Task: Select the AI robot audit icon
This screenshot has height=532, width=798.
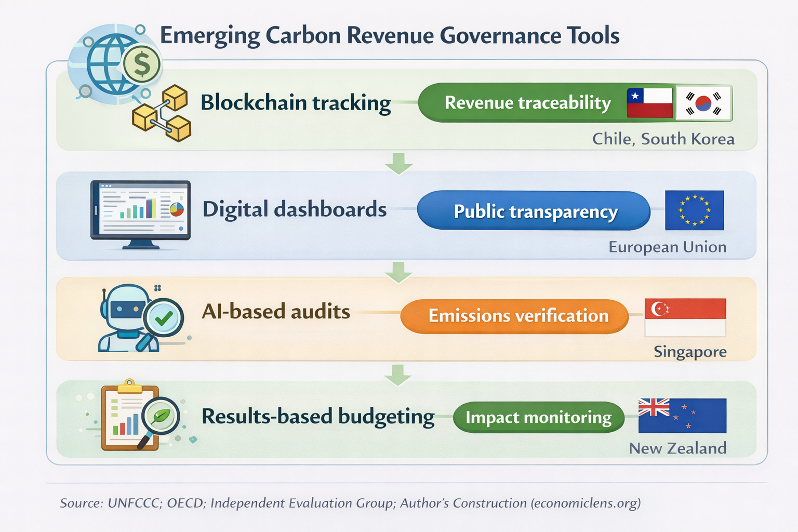Action: 138,320
